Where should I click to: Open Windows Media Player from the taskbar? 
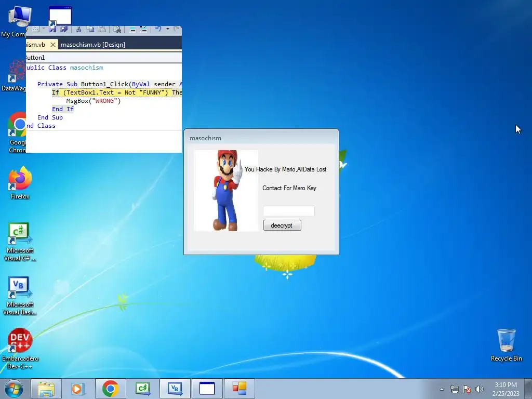tap(78, 389)
